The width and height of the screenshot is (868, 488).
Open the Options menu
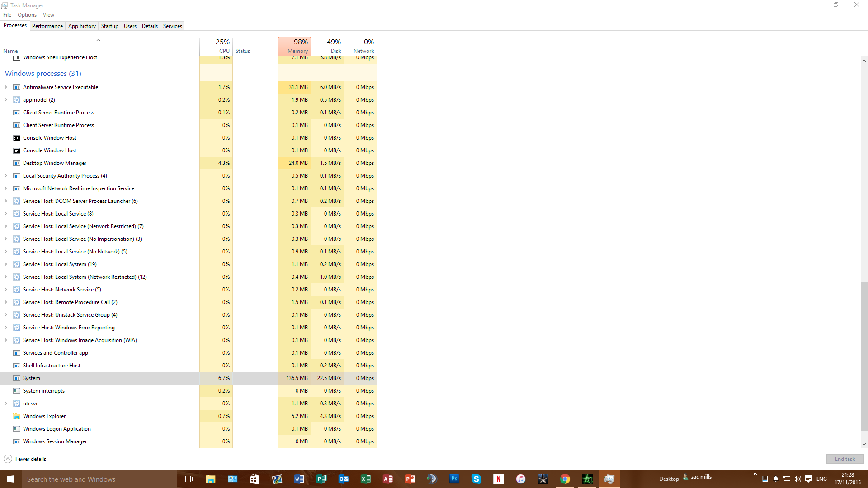click(x=27, y=15)
